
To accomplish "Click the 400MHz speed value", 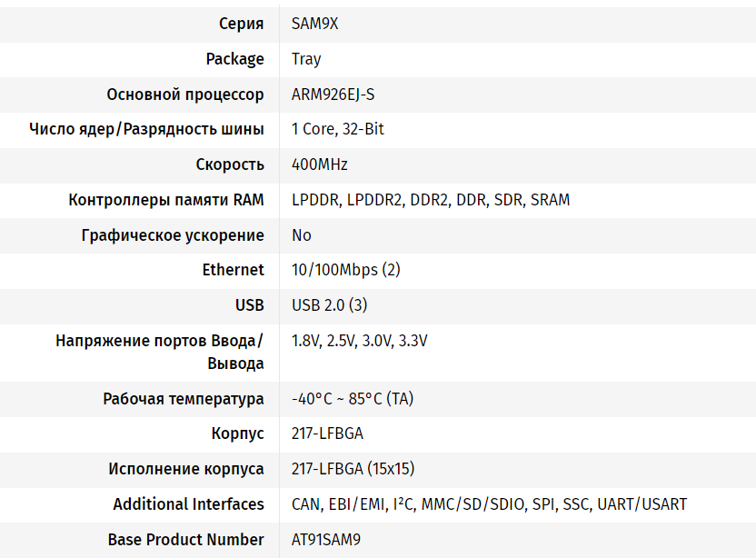I will [320, 164].
